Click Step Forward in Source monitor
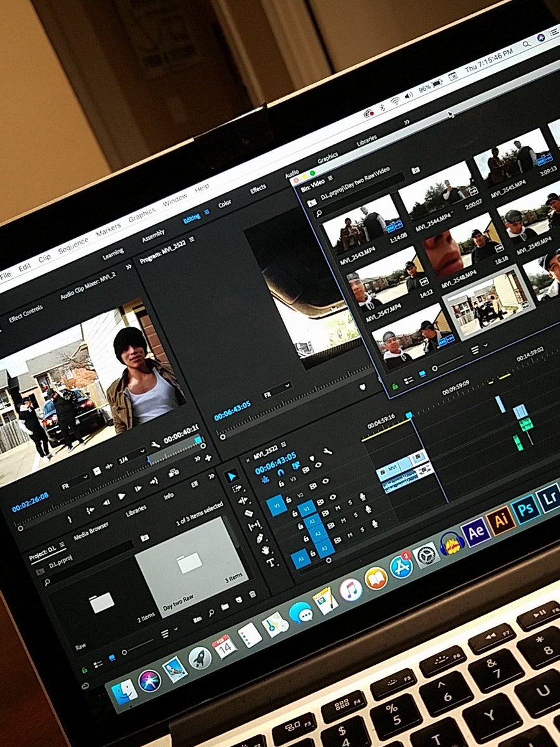 point(138,489)
